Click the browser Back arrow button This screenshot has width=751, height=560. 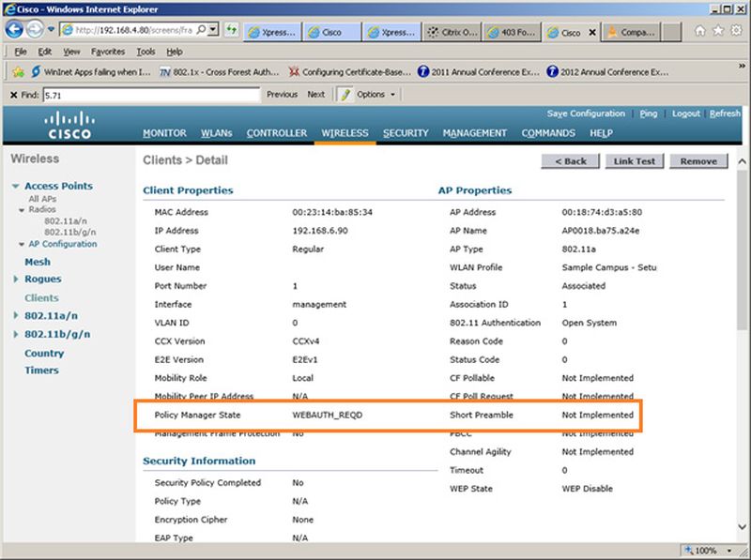(14, 30)
